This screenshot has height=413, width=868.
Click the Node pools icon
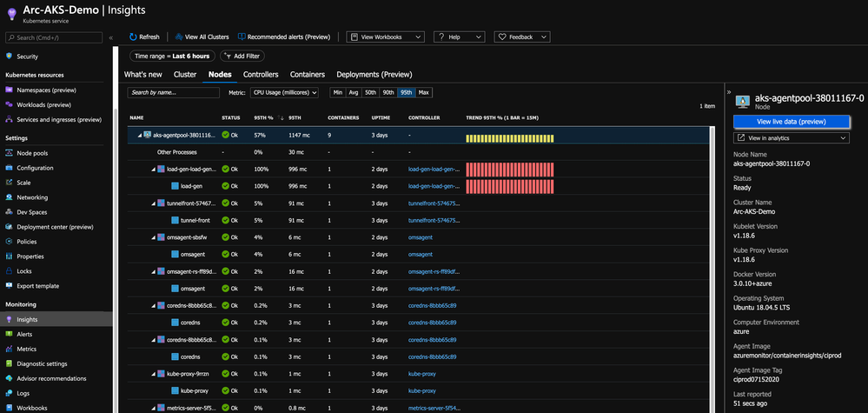tap(9, 153)
